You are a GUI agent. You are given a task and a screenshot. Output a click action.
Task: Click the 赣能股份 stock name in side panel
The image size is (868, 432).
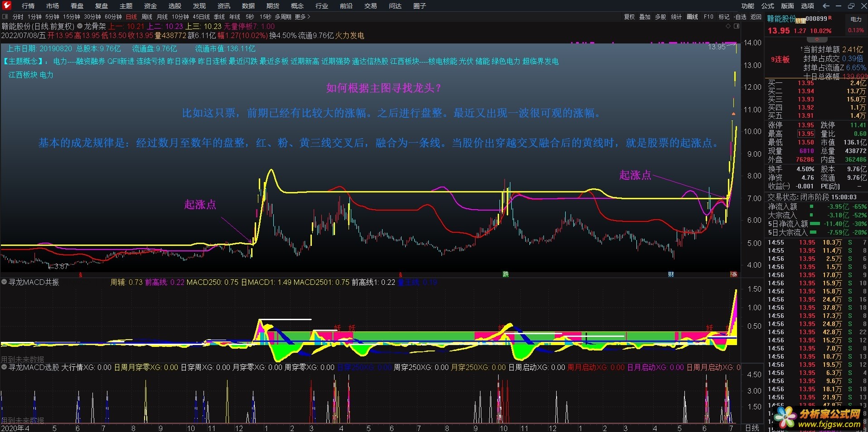coord(781,19)
